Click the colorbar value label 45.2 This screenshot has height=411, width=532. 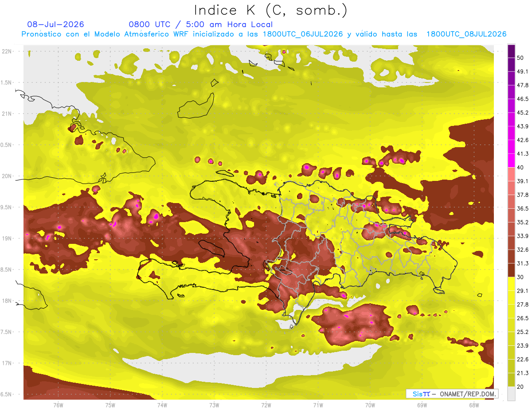522,113
